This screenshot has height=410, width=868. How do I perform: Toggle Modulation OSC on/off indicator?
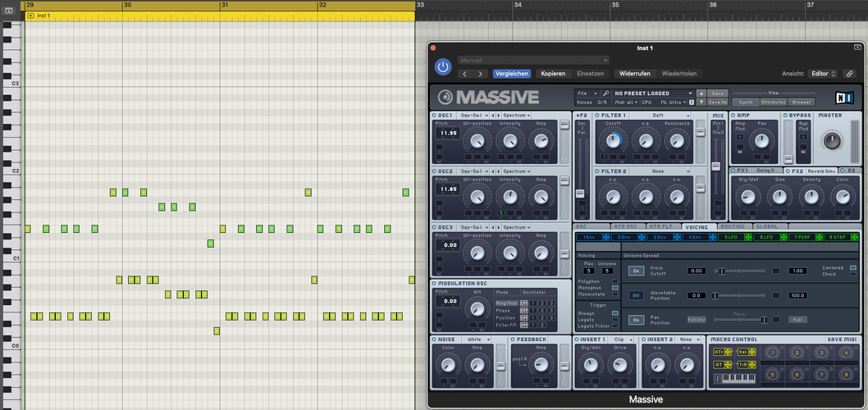pyautogui.click(x=434, y=283)
